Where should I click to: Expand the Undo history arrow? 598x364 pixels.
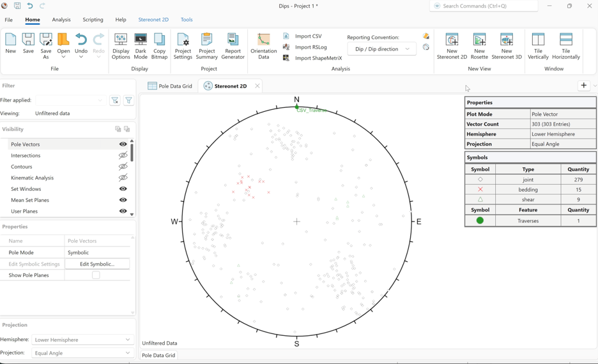pyautogui.click(x=81, y=57)
